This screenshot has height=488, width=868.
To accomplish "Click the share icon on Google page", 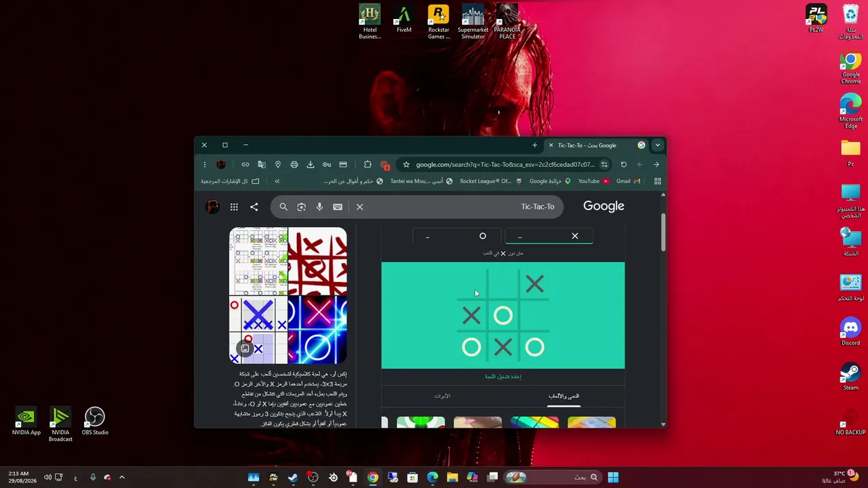I will (254, 207).
